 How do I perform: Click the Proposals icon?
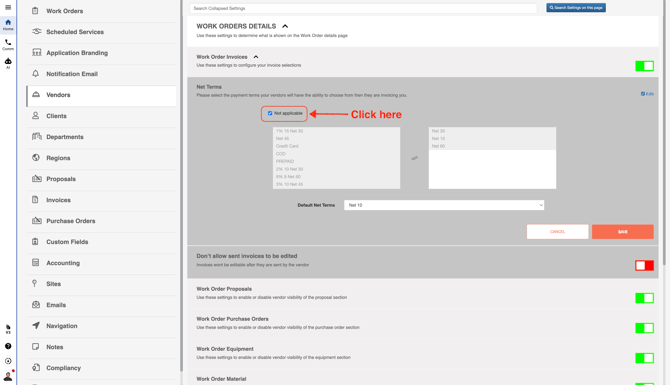tap(37, 179)
